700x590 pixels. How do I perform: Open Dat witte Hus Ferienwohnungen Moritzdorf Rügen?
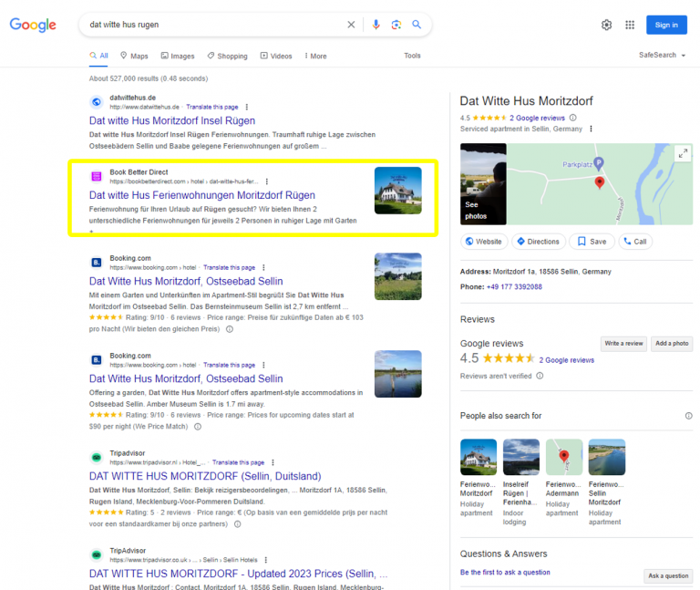pos(201,195)
